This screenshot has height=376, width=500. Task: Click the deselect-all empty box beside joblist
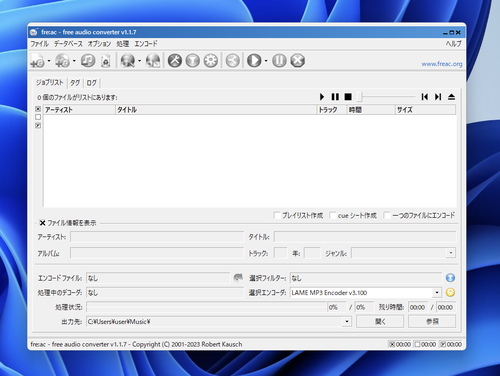tap(38, 117)
